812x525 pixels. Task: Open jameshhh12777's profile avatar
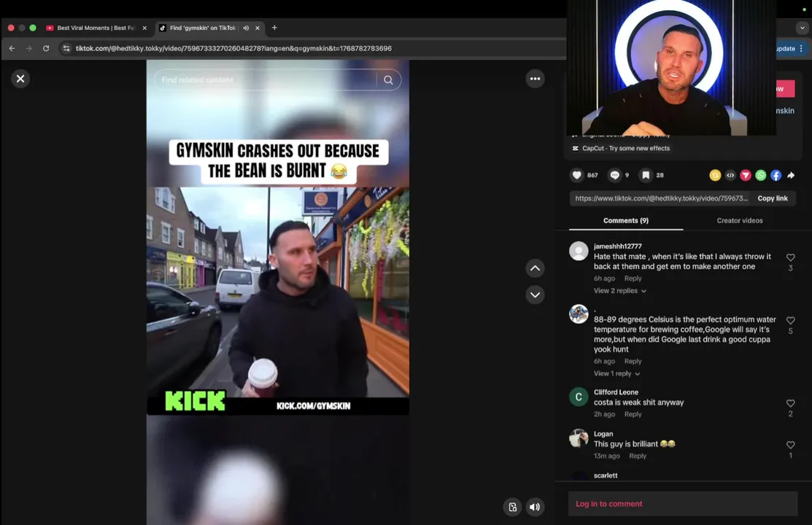point(579,251)
